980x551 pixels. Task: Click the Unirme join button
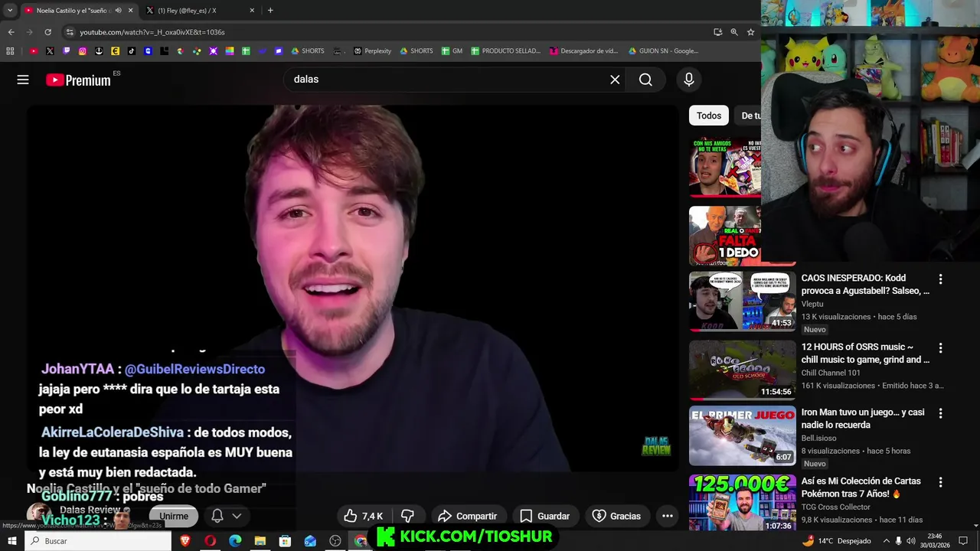174,516
